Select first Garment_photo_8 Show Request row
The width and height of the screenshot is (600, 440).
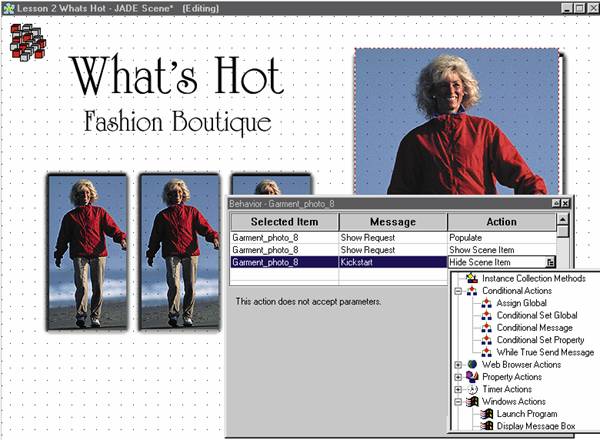tap(284, 238)
